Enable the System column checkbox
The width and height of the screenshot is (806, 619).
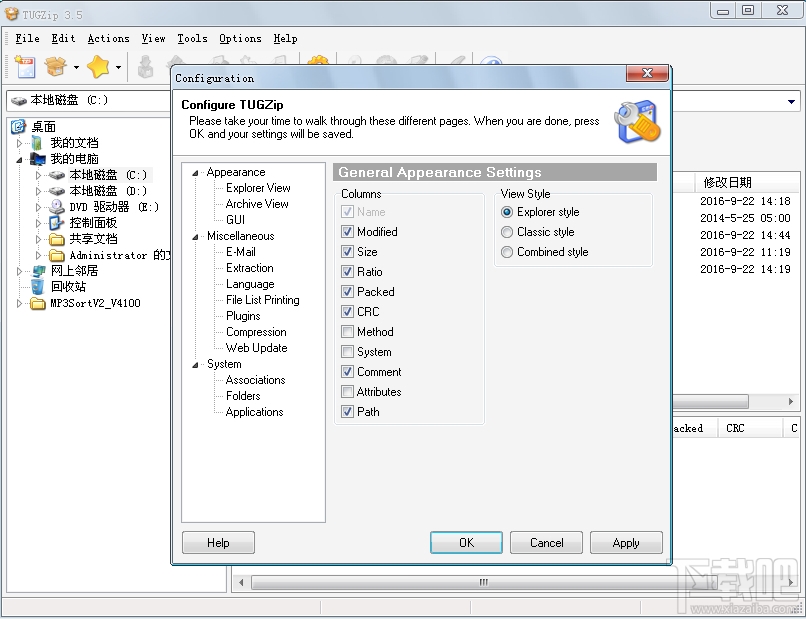click(347, 352)
